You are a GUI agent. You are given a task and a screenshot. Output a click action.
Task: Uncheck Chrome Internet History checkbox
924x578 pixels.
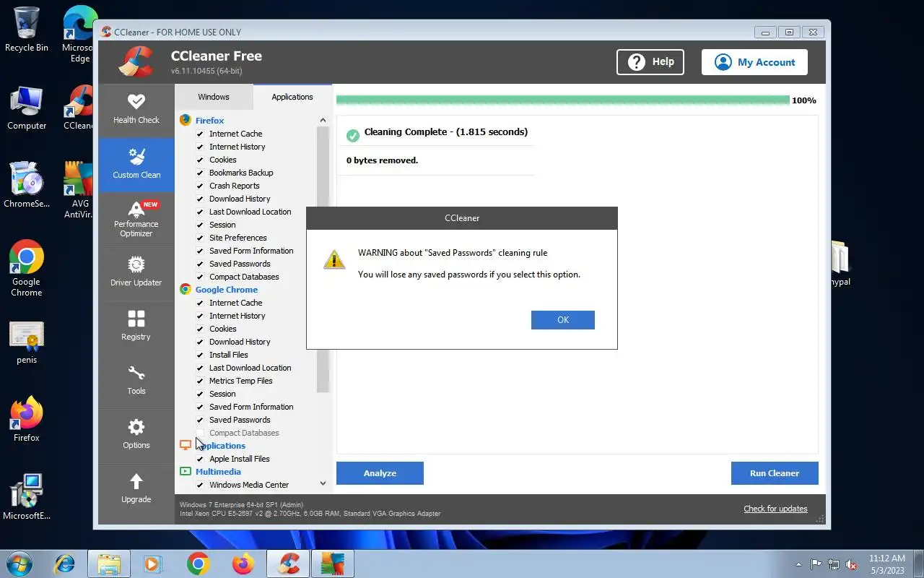click(x=200, y=316)
